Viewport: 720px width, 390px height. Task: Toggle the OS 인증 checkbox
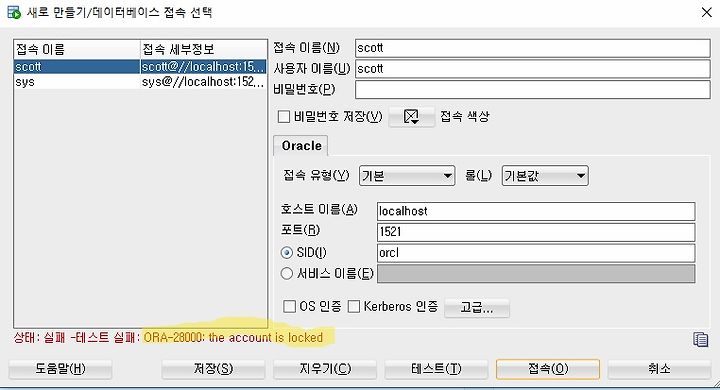[x=289, y=306]
